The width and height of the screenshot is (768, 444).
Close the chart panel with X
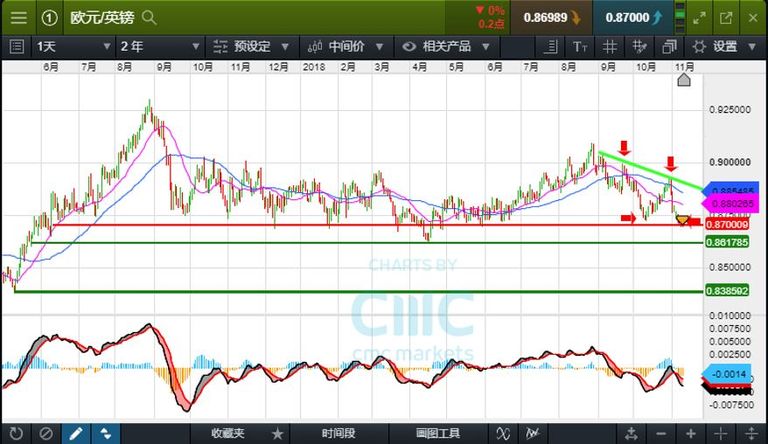click(x=753, y=18)
